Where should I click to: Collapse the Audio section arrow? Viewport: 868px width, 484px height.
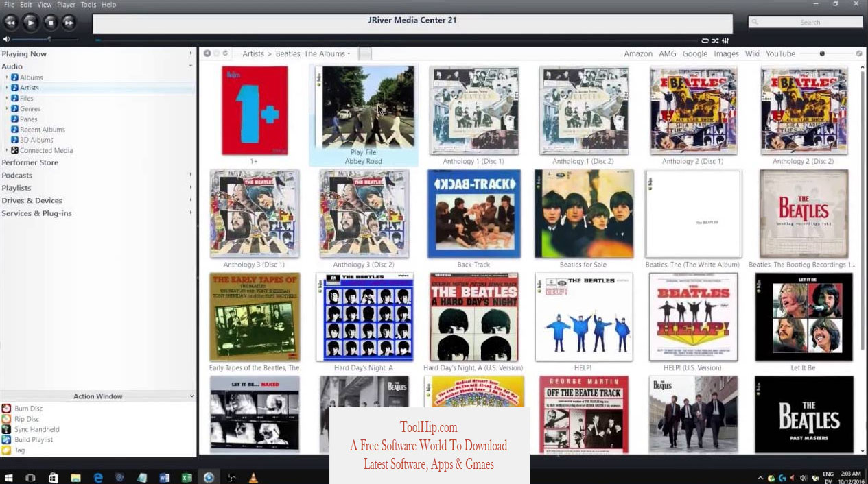[191, 66]
